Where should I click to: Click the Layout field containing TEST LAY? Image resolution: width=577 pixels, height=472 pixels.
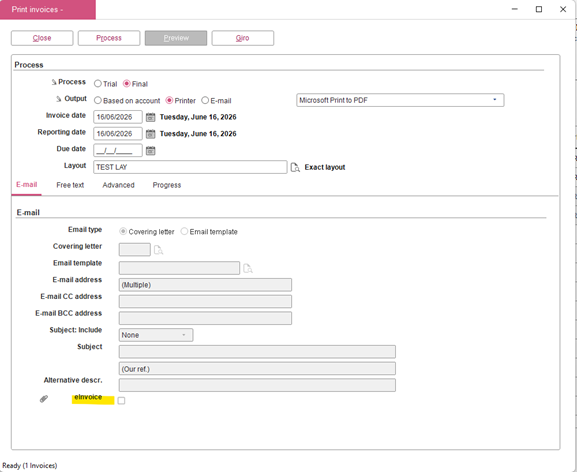(x=190, y=167)
